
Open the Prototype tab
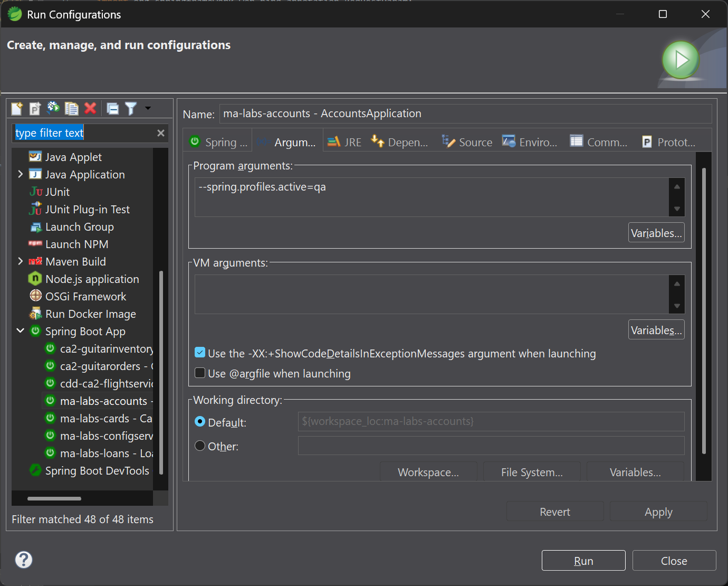(668, 142)
